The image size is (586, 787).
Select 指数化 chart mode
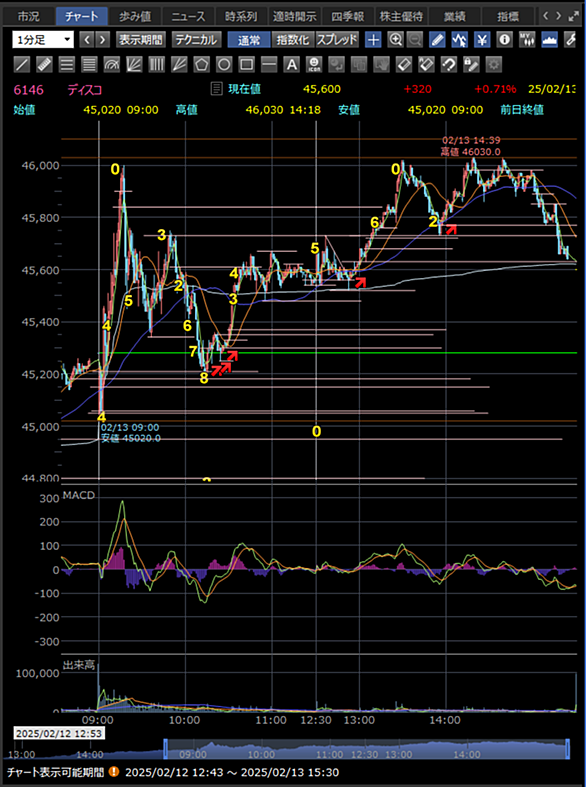(293, 40)
